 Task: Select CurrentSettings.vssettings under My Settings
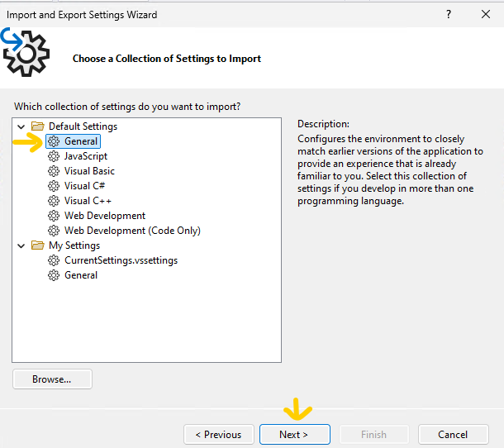click(121, 260)
